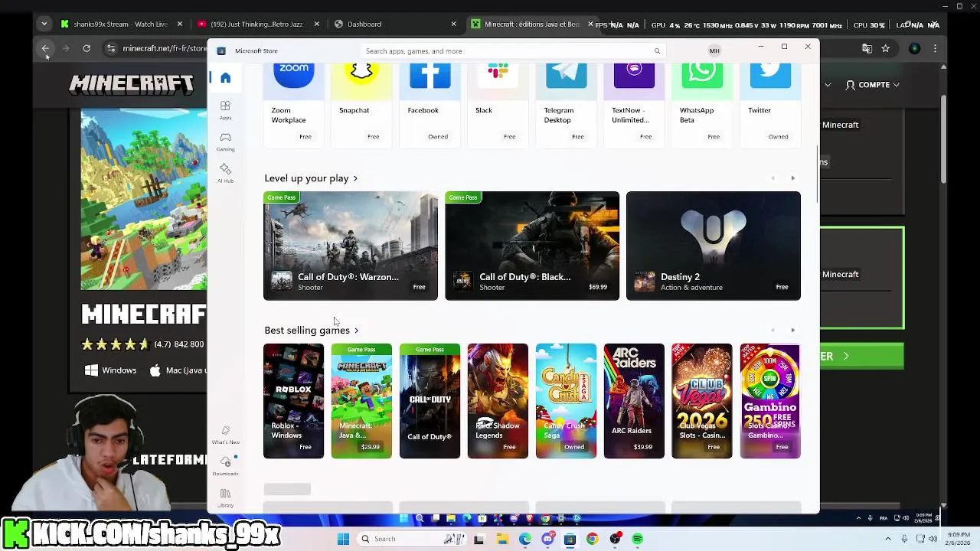Open Destiny 2 game card
The width and height of the screenshot is (980, 551).
pos(714,246)
